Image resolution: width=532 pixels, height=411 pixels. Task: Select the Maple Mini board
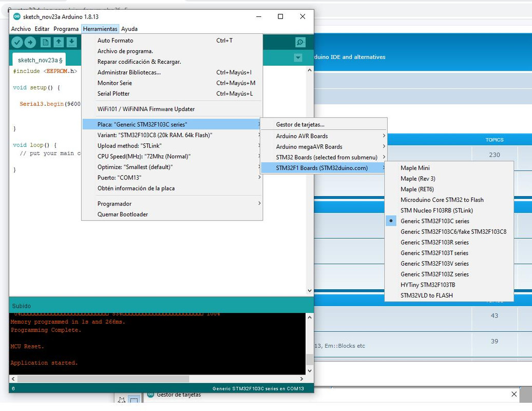(449, 168)
